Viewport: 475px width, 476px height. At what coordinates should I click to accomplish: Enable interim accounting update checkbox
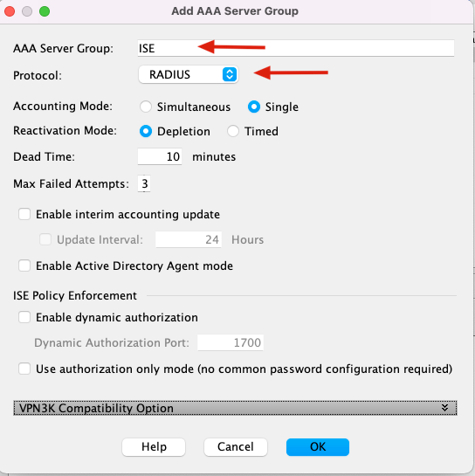24,214
